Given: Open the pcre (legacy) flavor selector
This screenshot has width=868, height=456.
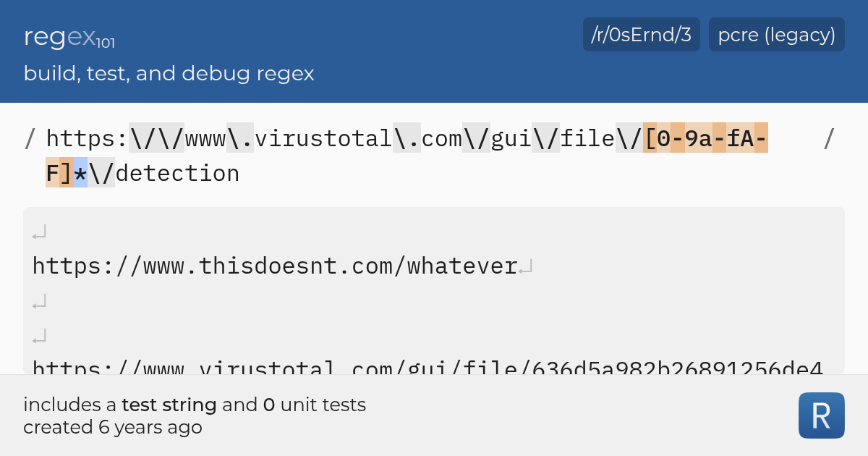Looking at the screenshot, I should tap(776, 34).
